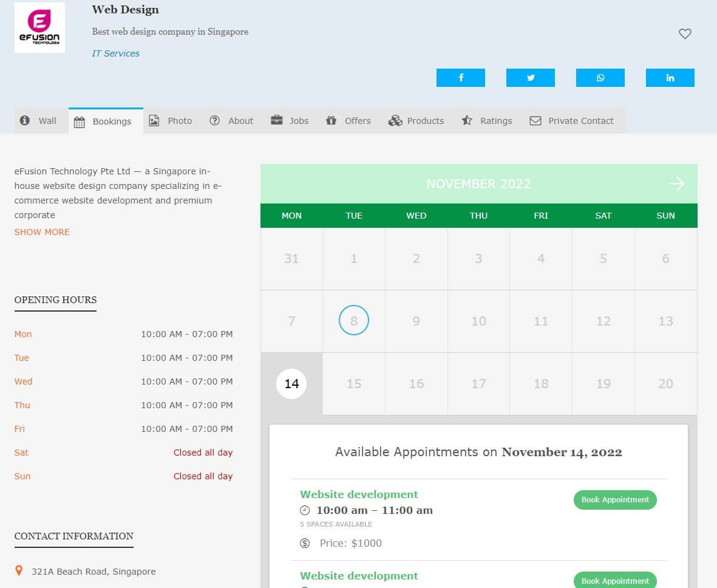This screenshot has height=588, width=717.
Task: Click the Bookings calendar icon
Action: pos(79,122)
